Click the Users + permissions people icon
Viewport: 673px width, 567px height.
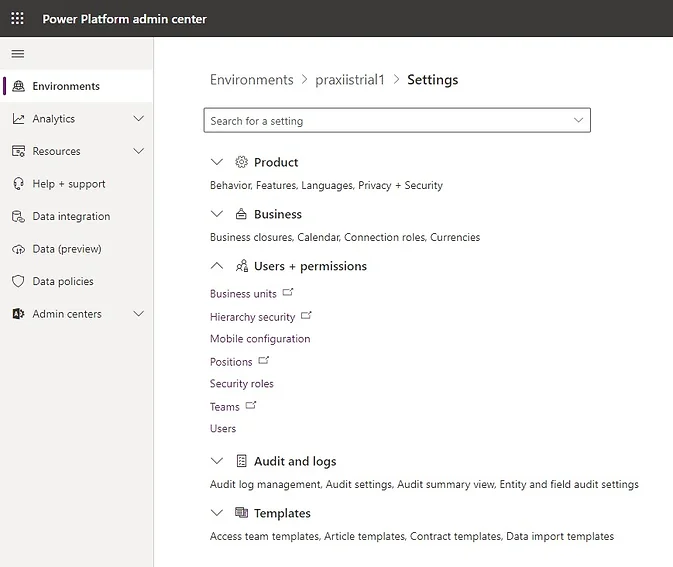(242, 266)
